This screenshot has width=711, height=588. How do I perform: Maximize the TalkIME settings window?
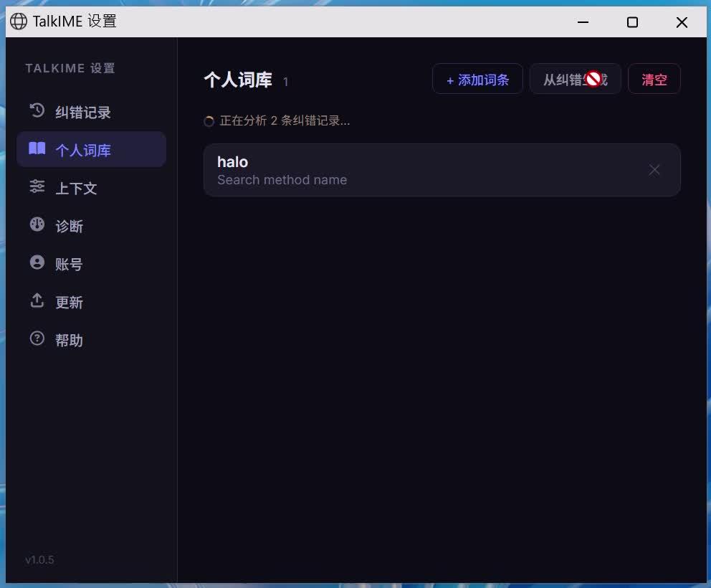(x=632, y=22)
